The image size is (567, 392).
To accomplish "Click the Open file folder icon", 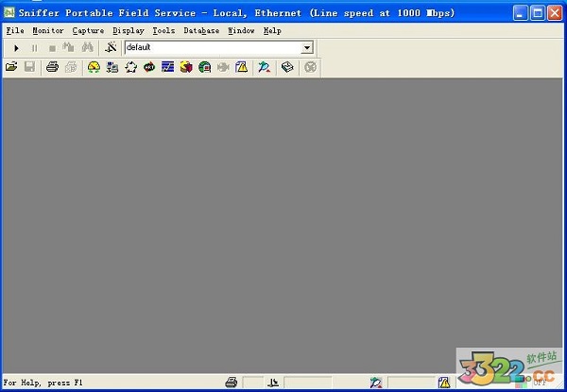I will 11,67.
